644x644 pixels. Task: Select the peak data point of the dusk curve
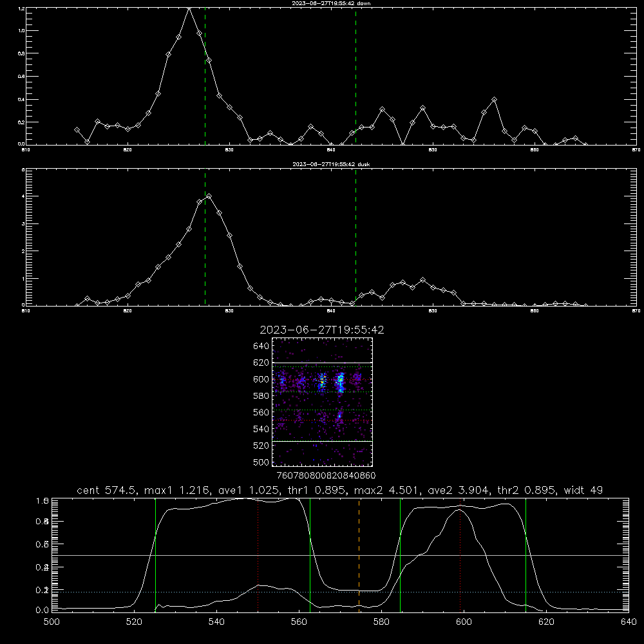point(209,196)
